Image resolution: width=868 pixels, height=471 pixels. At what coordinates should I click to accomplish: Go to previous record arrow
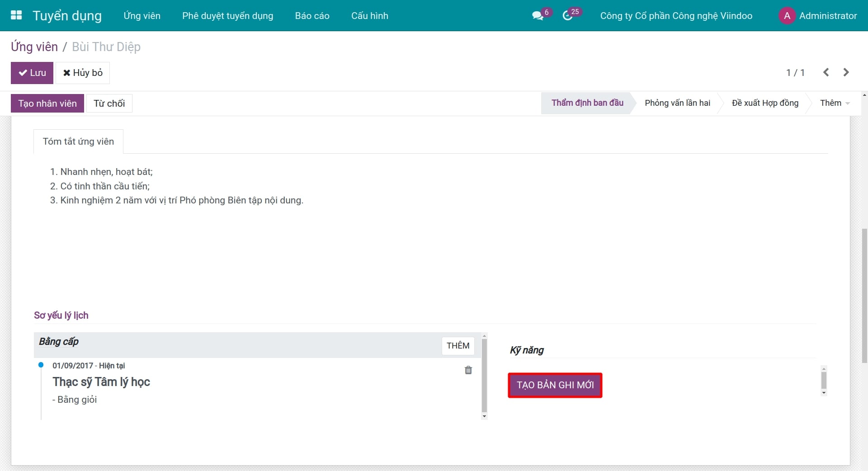pyautogui.click(x=826, y=72)
